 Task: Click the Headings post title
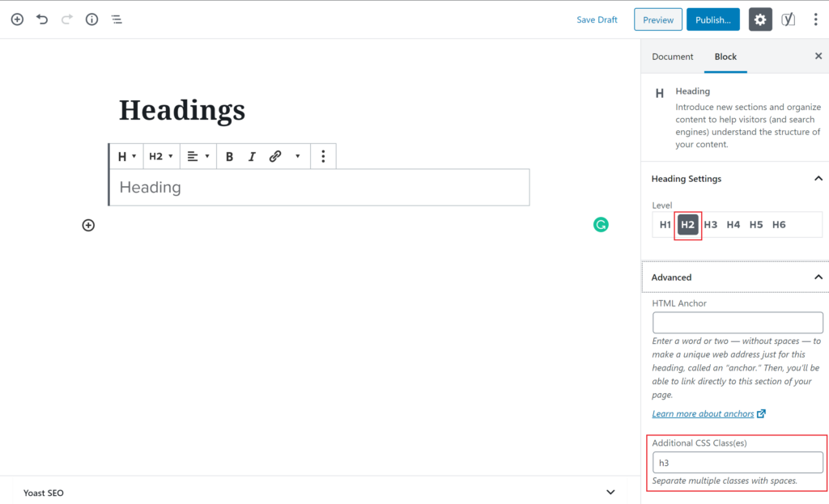(182, 110)
